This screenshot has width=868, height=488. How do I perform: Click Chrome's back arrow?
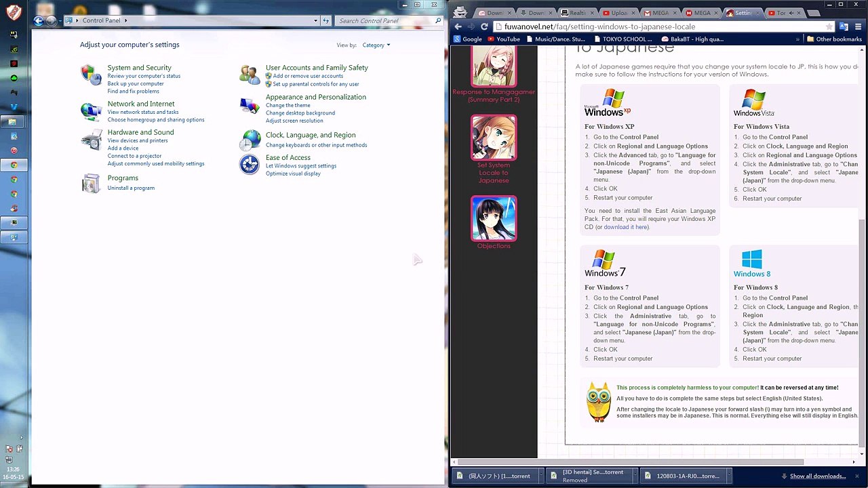tap(458, 26)
